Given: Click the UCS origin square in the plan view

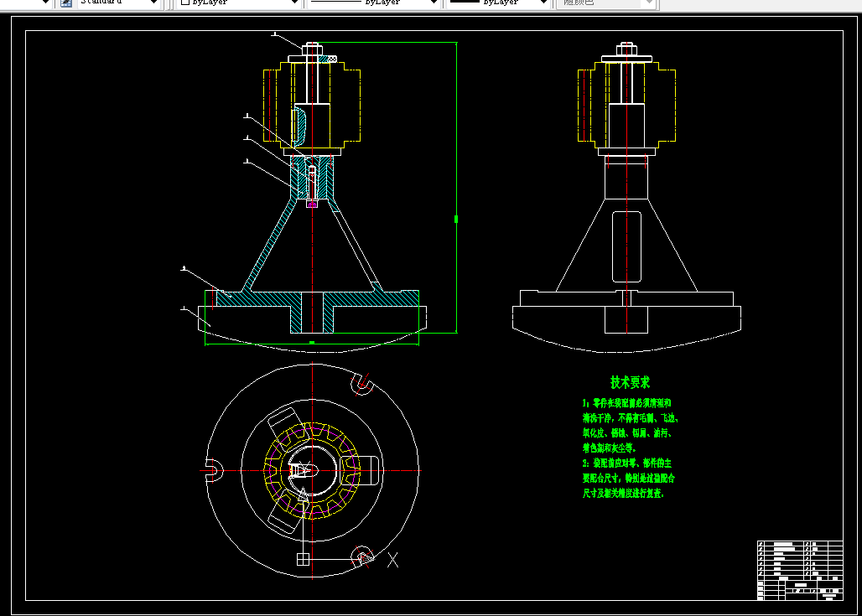Looking at the screenshot, I should pyautogui.click(x=303, y=559).
